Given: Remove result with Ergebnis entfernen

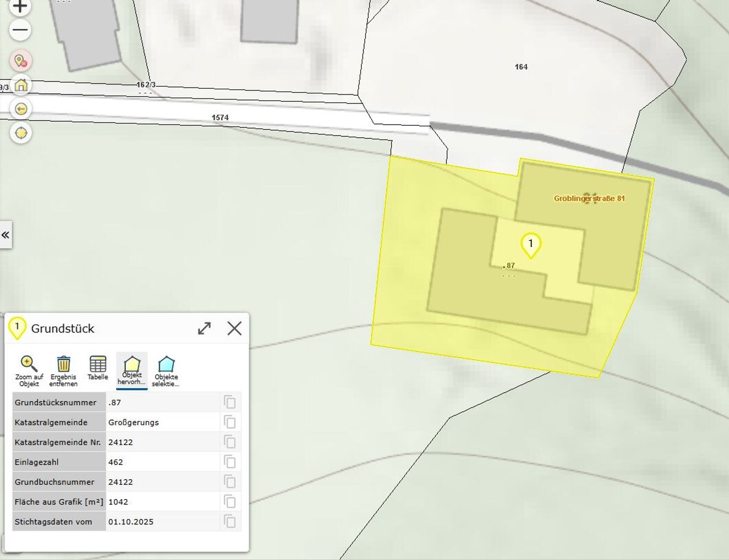Looking at the screenshot, I should (63, 370).
